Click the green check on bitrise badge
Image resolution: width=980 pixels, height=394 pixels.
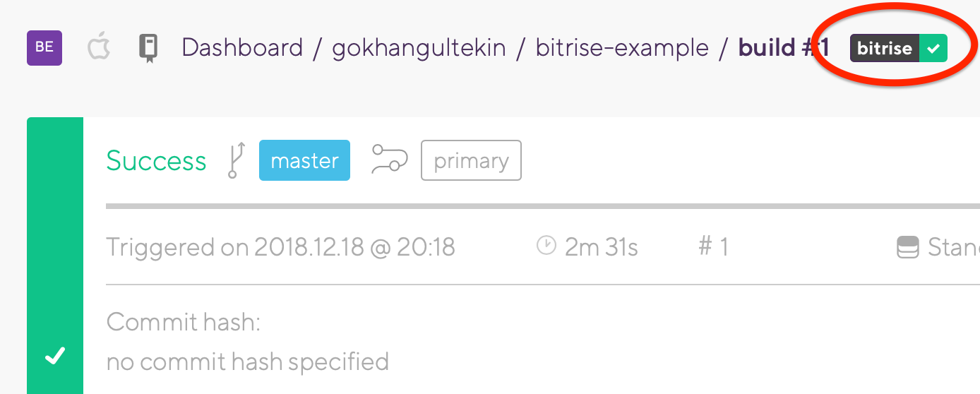point(933,49)
